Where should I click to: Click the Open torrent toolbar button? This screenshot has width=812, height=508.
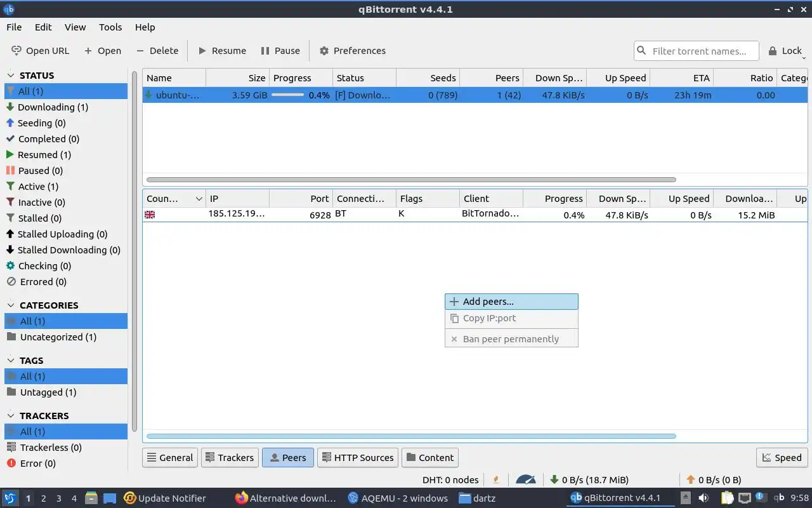click(103, 51)
